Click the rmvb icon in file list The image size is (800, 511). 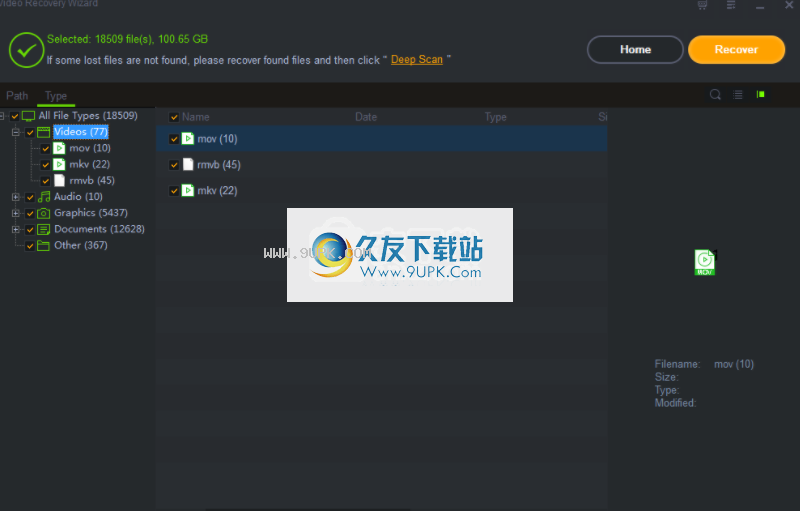(188, 164)
